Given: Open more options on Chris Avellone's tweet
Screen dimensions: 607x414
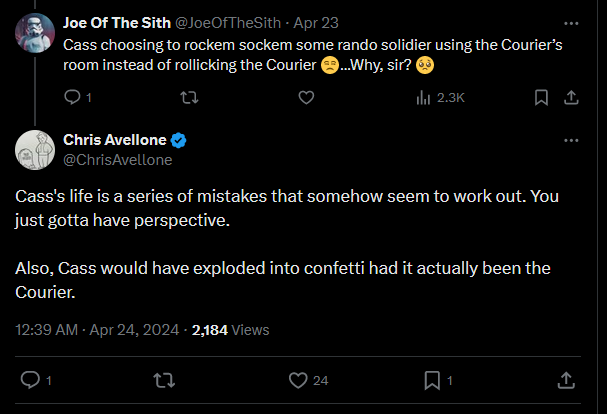Looking at the screenshot, I should [570, 140].
